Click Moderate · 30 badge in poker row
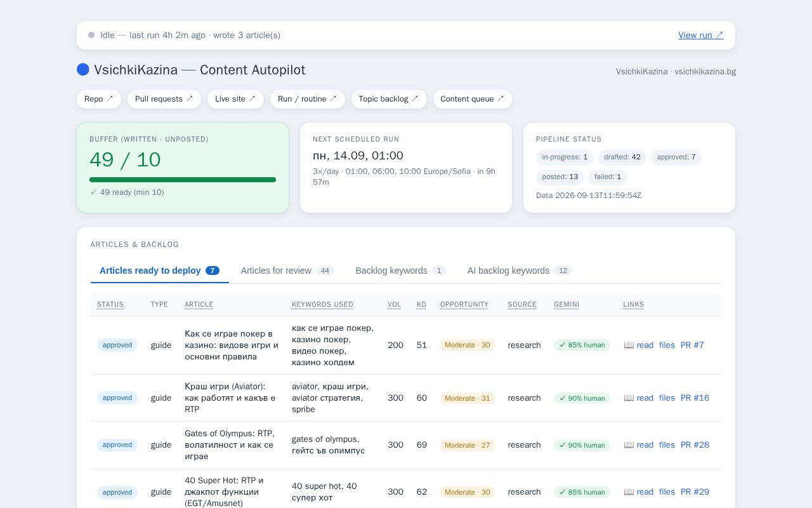 [x=468, y=345]
